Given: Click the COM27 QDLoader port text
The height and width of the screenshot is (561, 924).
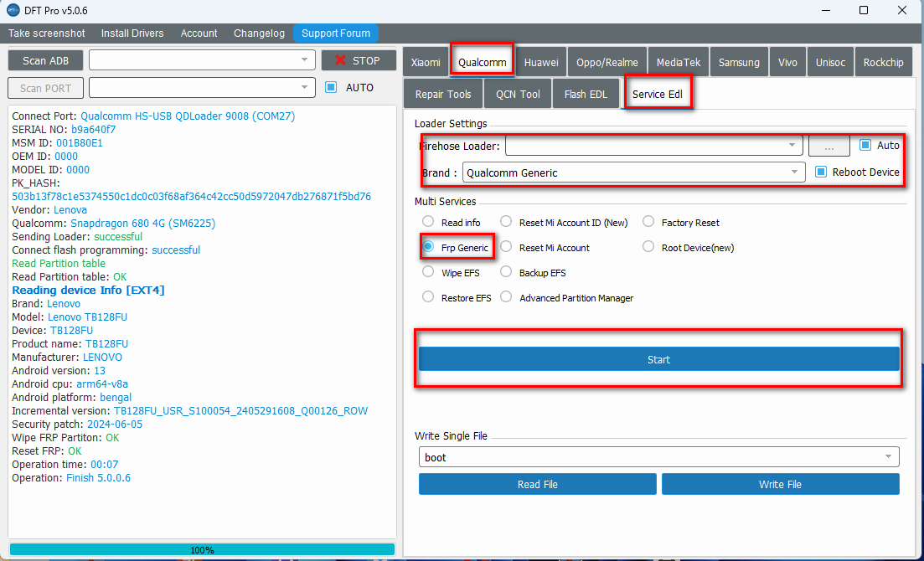Looking at the screenshot, I should [188, 116].
